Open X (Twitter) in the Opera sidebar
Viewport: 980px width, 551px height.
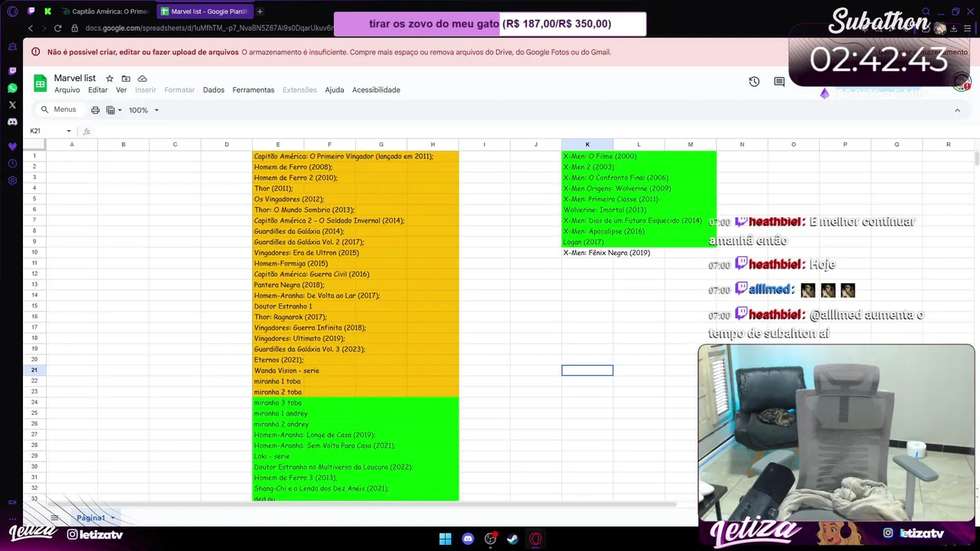tap(12, 105)
